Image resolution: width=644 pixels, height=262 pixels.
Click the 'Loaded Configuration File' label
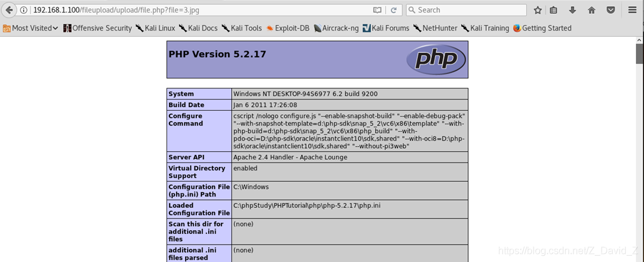coord(199,209)
